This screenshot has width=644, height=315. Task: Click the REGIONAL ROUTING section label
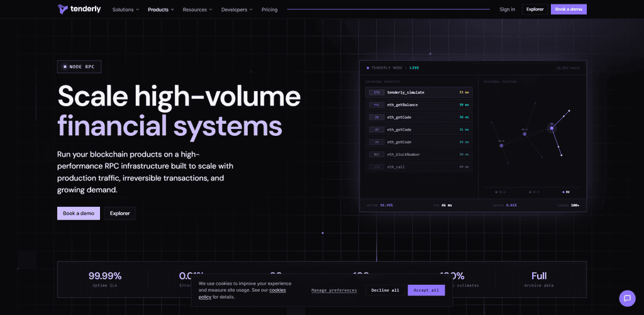[x=500, y=82]
